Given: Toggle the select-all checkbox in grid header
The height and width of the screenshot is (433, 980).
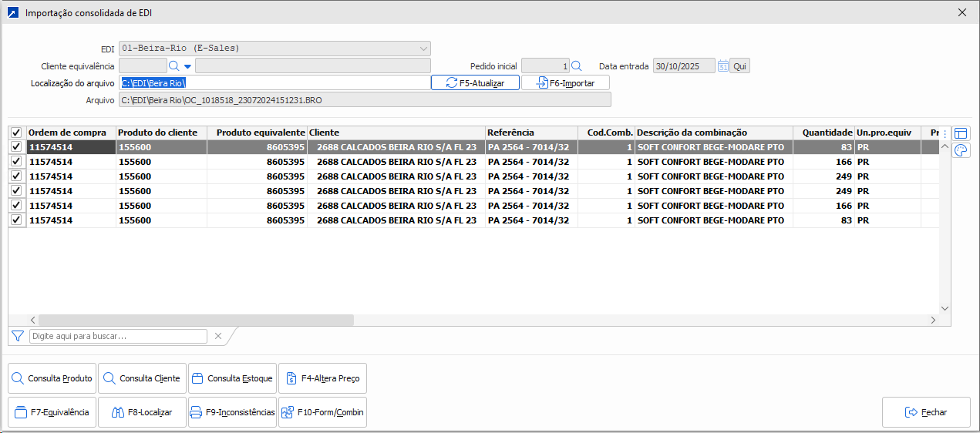Looking at the screenshot, I should tap(16, 133).
